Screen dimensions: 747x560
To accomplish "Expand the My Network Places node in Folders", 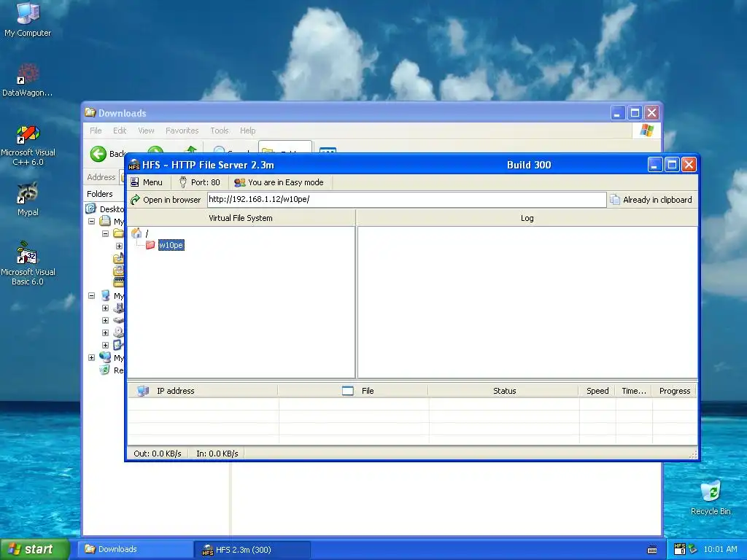I will pyautogui.click(x=91, y=357).
